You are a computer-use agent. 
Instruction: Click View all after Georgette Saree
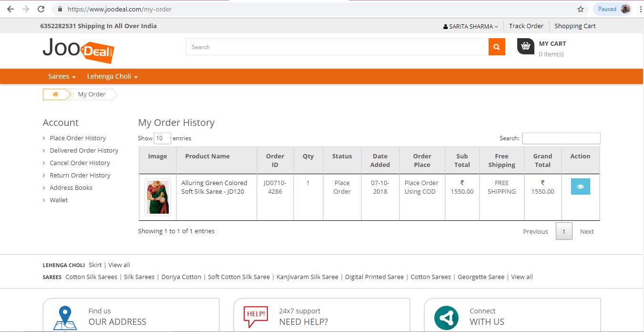point(522,277)
